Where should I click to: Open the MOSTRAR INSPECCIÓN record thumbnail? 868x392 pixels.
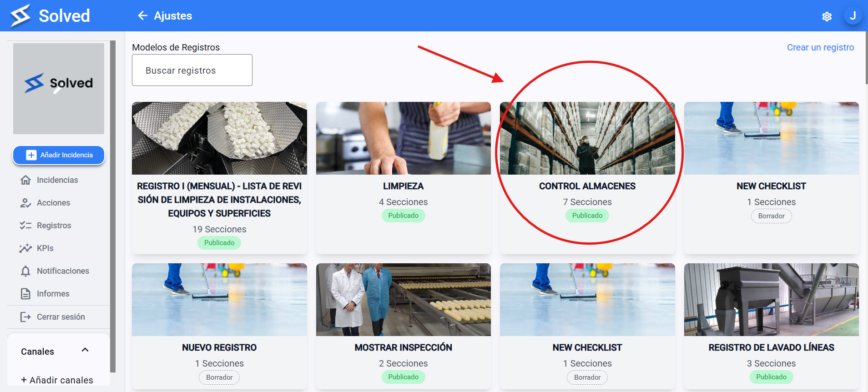click(403, 300)
